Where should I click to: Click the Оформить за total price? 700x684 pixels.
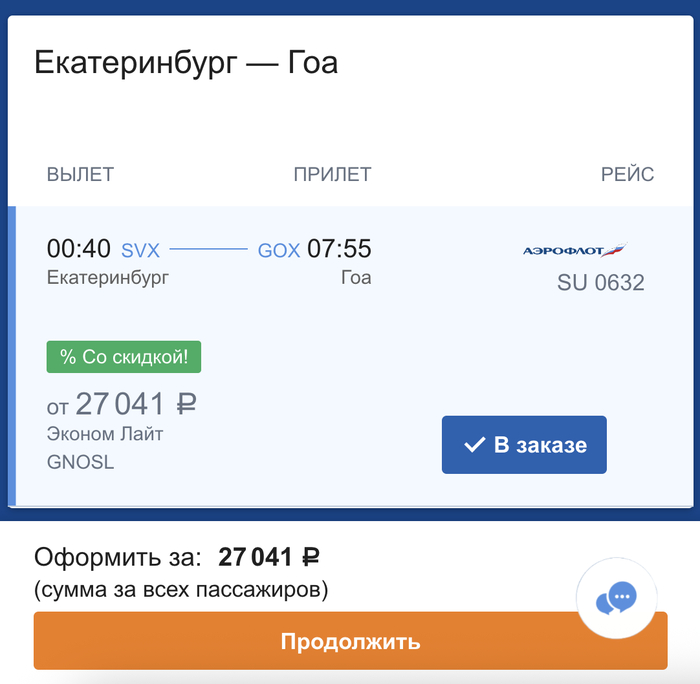[x=270, y=558]
